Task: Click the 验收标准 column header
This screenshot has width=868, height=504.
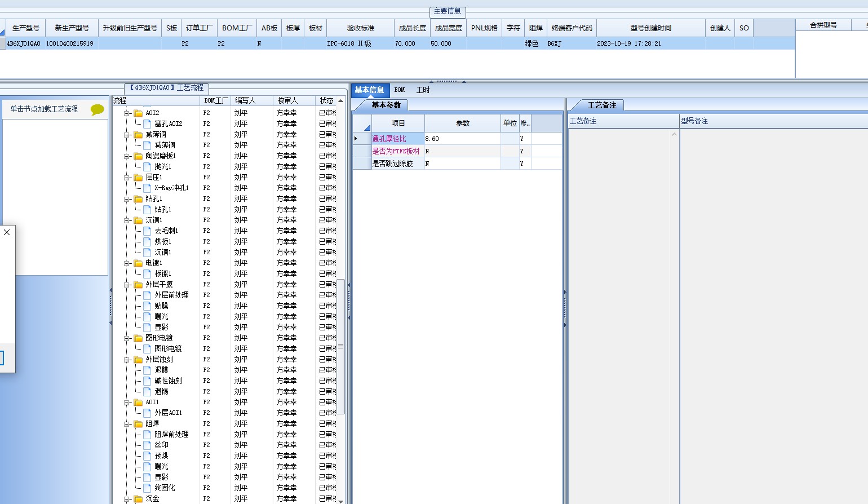Action: (x=361, y=28)
